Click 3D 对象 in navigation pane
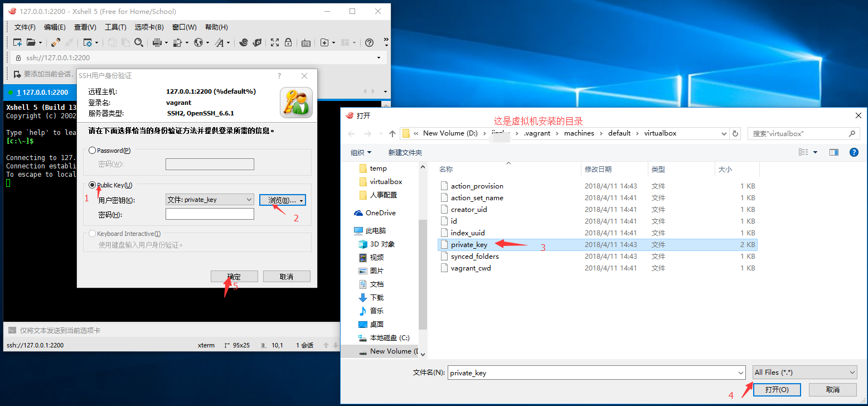The width and height of the screenshot is (868, 406). [x=376, y=244]
